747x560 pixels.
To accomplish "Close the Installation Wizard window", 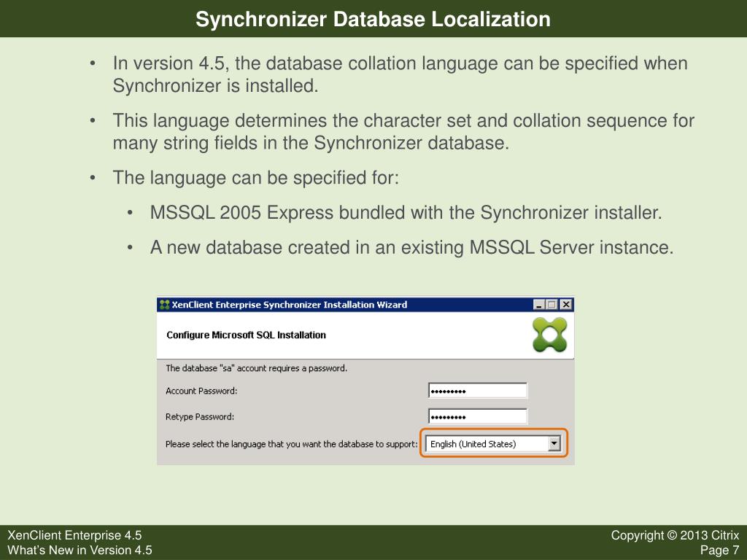I will point(565,305).
